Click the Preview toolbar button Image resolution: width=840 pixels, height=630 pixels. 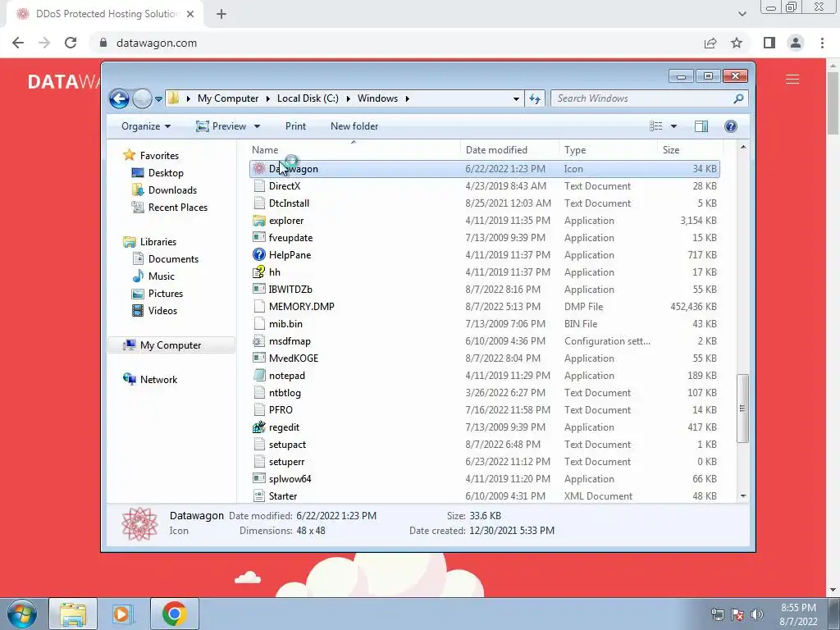(221, 126)
